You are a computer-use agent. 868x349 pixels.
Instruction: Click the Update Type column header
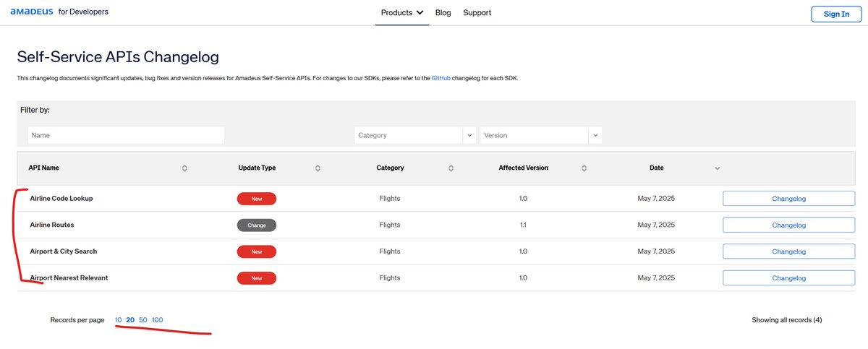(x=257, y=168)
